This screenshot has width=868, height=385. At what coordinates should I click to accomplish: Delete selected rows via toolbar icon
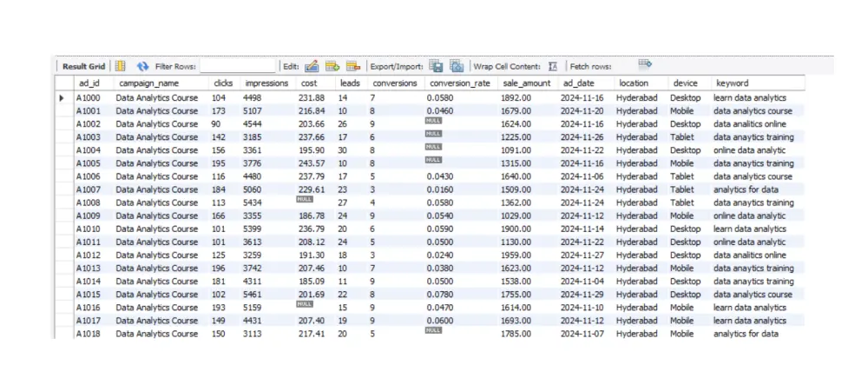[x=353, y=66]
